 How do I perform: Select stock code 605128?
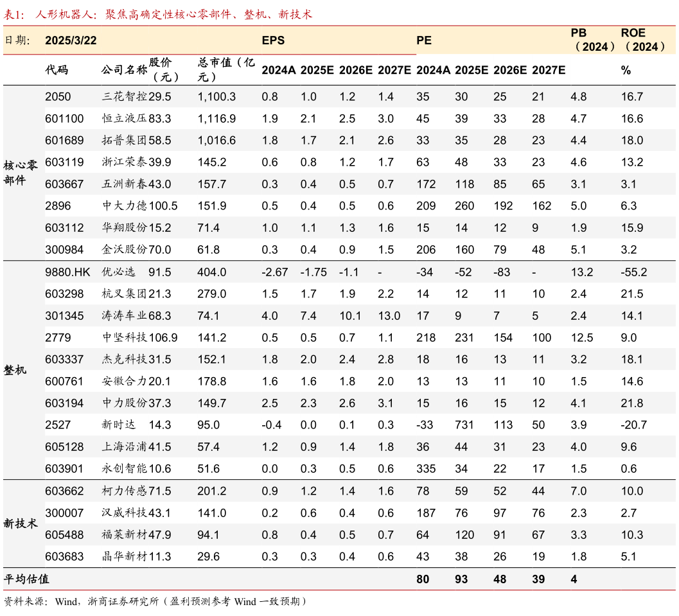(x=64, y=446)
